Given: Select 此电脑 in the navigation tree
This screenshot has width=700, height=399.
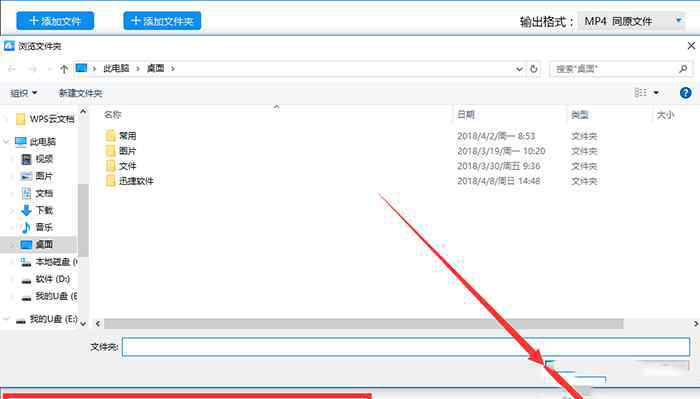Looking at the screenshot, I should point(42,142).
